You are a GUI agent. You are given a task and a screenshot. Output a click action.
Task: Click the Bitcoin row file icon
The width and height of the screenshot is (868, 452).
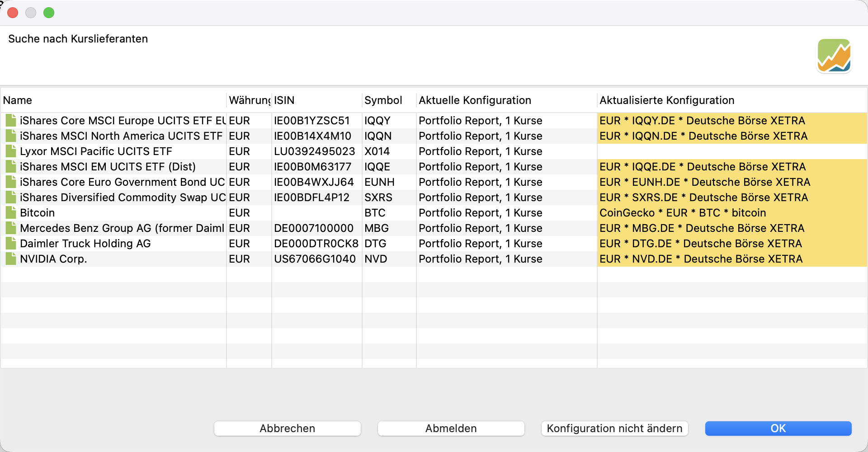click(x=11, y=212)
